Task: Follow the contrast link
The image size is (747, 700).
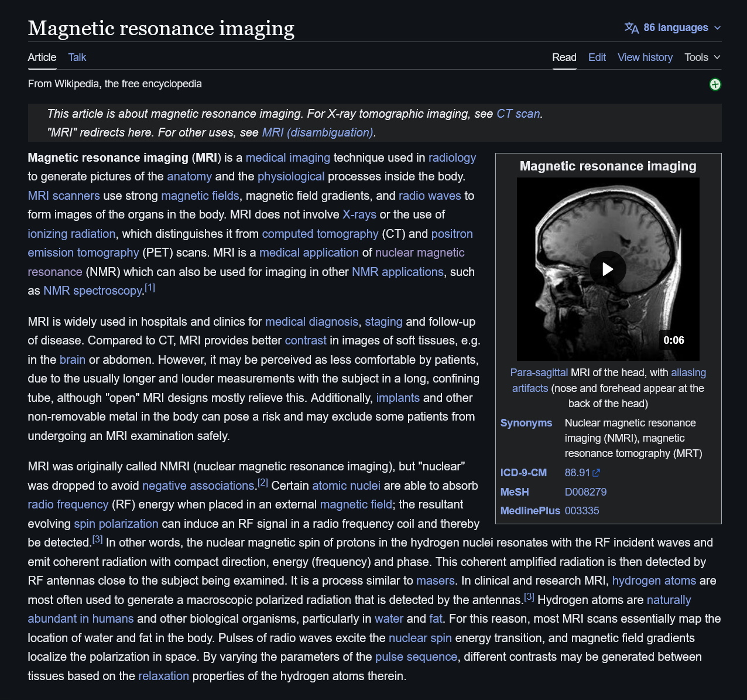Action: 306,340
